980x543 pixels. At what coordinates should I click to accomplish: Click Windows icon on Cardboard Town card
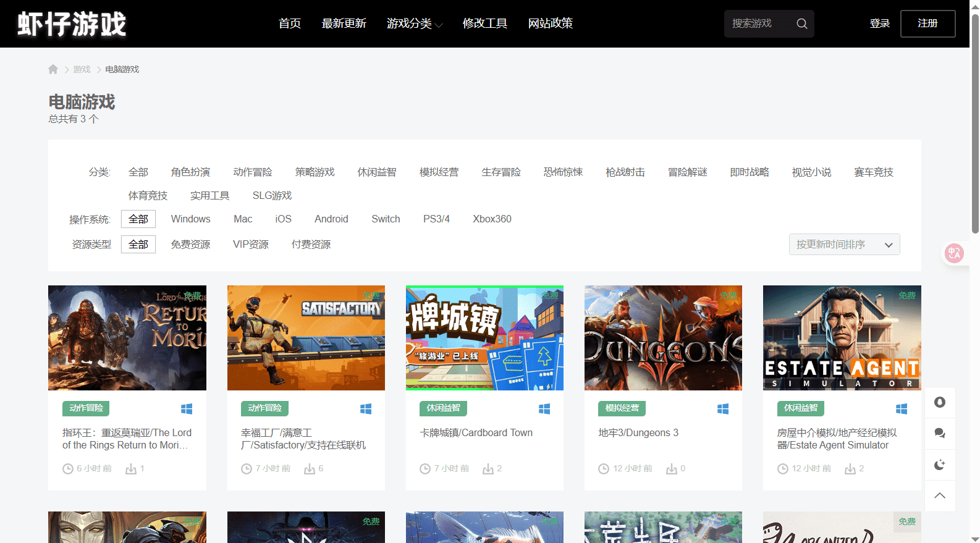click(544, 409)
